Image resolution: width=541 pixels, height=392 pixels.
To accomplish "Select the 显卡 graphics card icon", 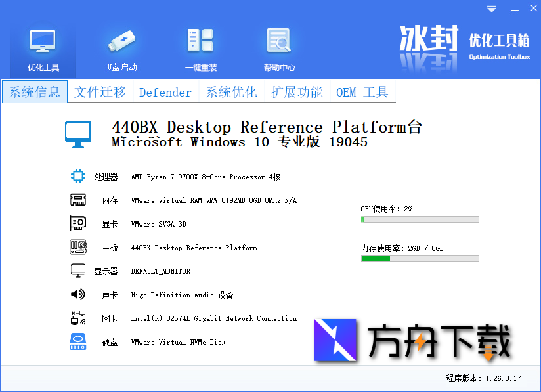I will pos(78,223).
